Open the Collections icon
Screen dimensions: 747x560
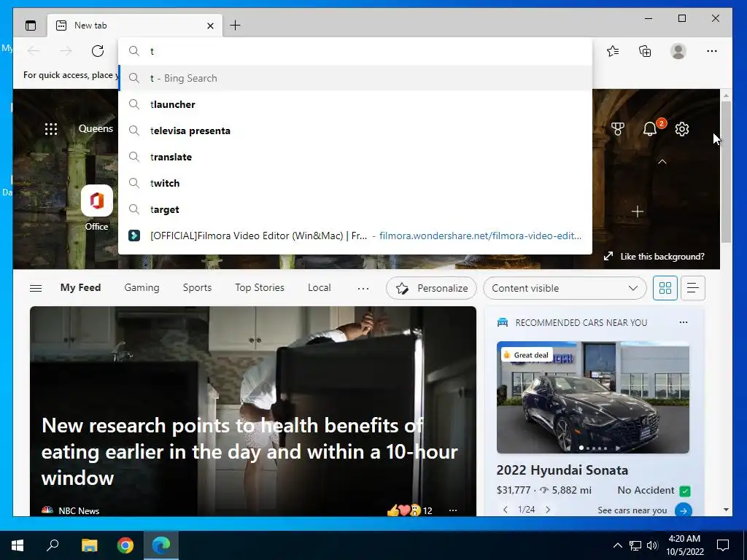coord(645,51)
